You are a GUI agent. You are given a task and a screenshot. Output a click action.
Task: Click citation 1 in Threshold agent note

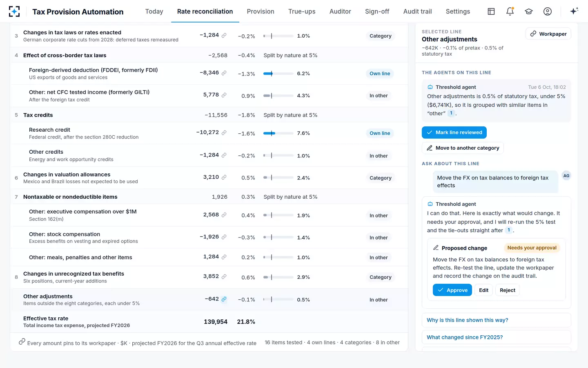point(451,113)
